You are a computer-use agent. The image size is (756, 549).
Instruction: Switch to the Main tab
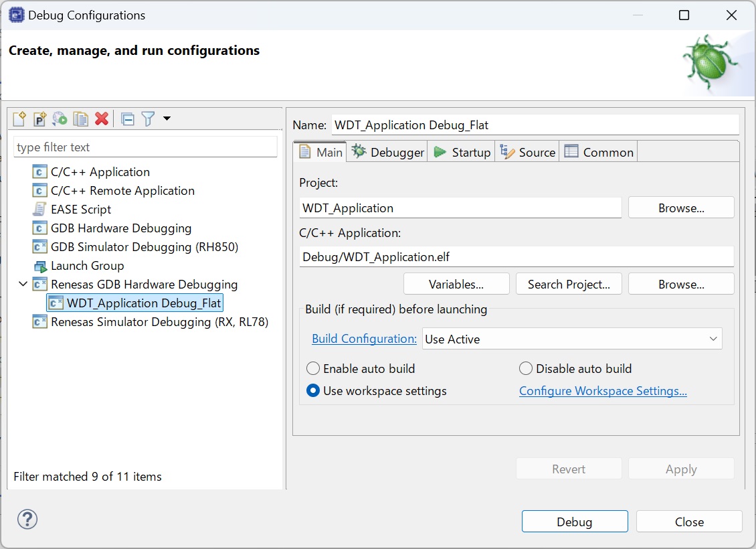(320, 153)
